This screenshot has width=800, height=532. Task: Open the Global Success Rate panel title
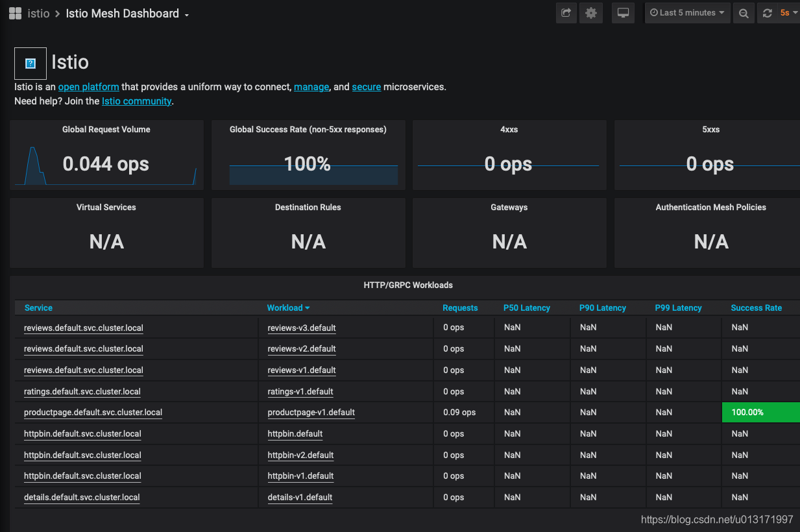[308, 130]
